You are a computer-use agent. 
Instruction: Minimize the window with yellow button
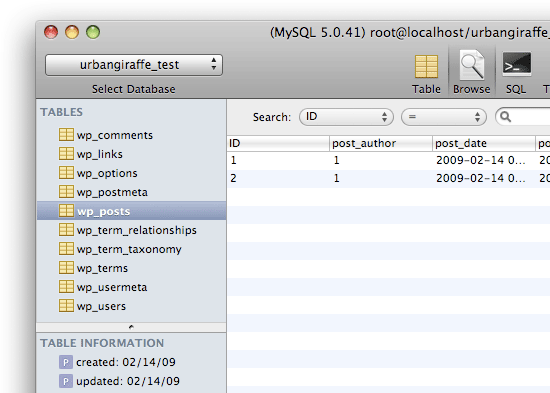(x=72, y=32)
